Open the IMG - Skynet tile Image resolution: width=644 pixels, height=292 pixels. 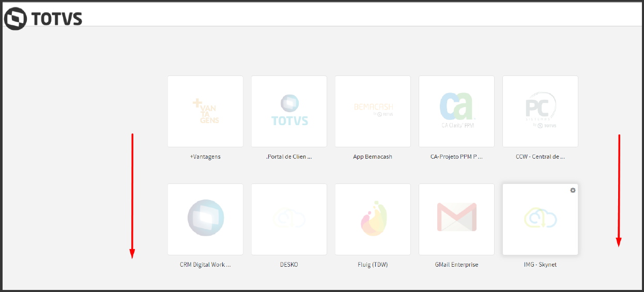[540, 219]
